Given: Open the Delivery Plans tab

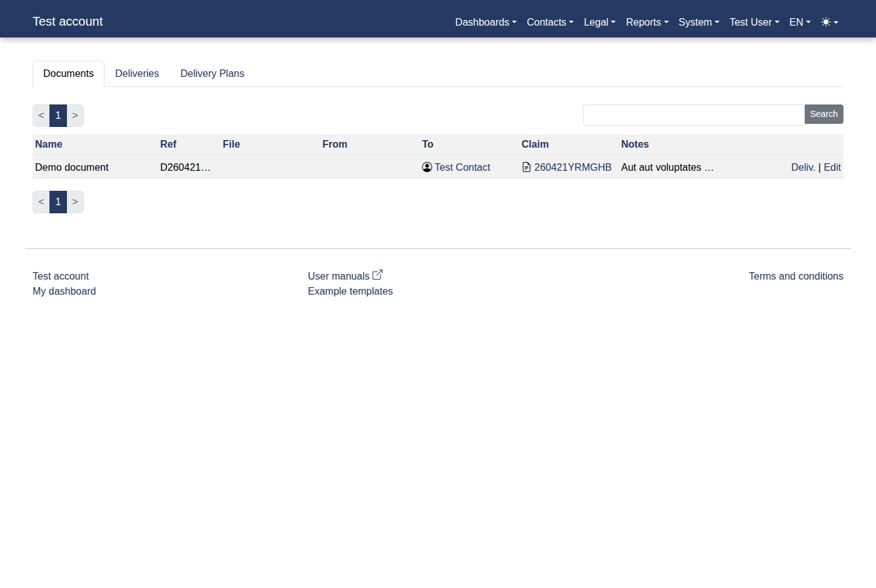Looking at the screenshot, I should click(212, 73).
